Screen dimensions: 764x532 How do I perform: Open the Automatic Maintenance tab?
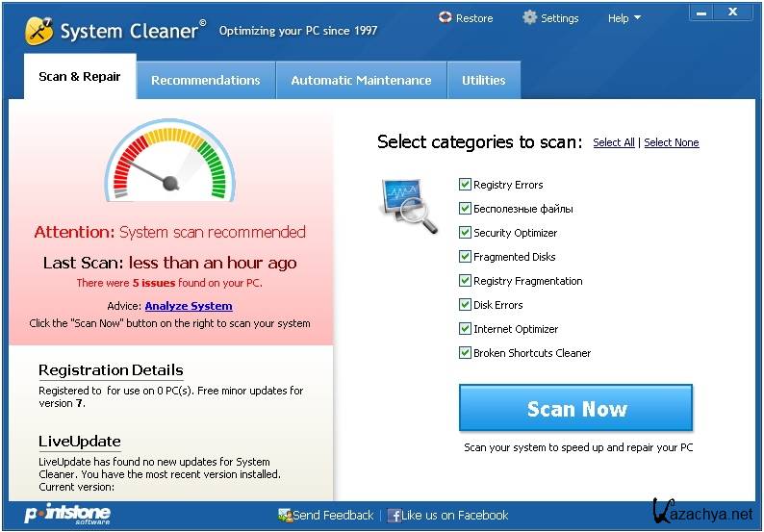click(361, 81)
